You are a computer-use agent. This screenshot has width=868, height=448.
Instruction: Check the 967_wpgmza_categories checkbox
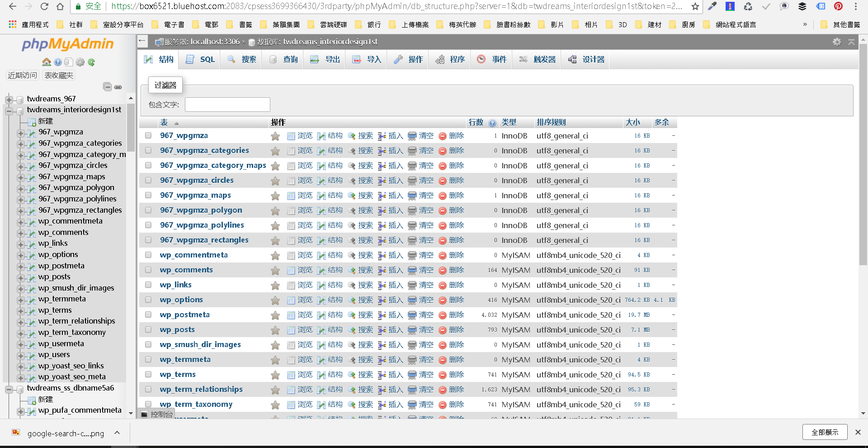coord(148,150)
